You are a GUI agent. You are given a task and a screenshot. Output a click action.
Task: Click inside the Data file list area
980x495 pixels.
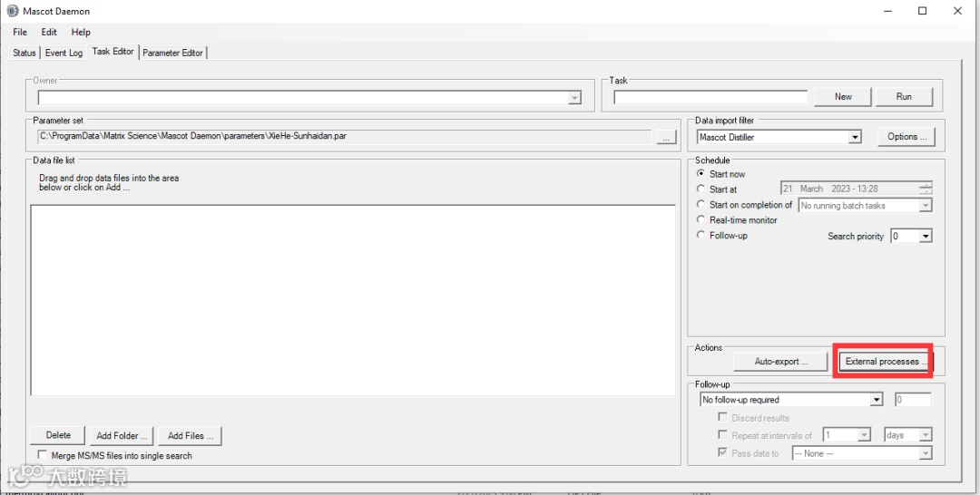pos(352,299)
